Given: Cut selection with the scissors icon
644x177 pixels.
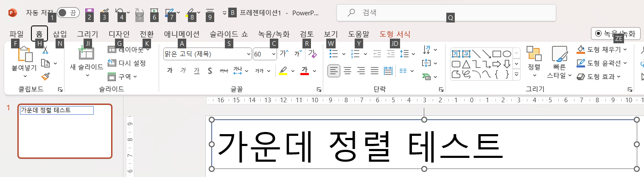Looking at the screenshot, I should point(45,51).
